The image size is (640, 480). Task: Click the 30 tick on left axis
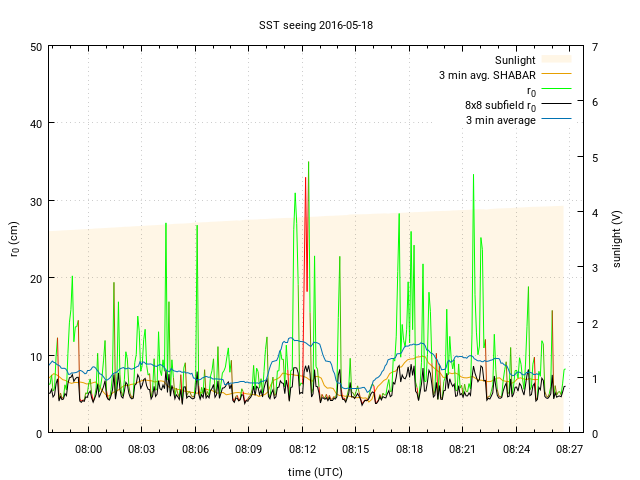tap(36, 201)
